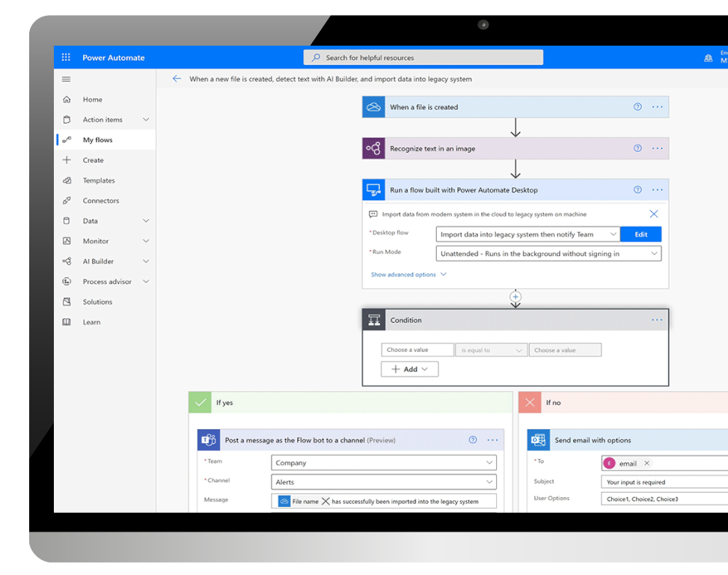Open the app launcher waffle icon
The height and width of the screenshot is (575, 728).
pyautogui.click(x=66, y=58)
